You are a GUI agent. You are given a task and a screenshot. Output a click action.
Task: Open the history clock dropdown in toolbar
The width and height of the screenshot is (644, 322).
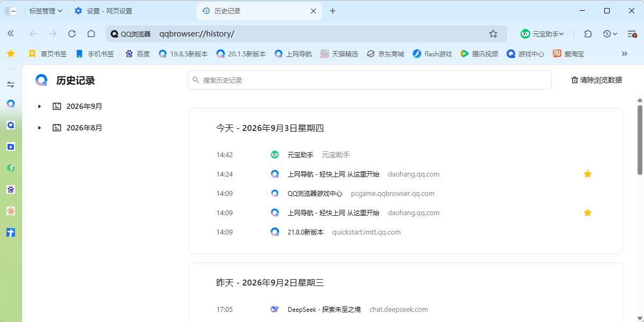tap(610, 34)
